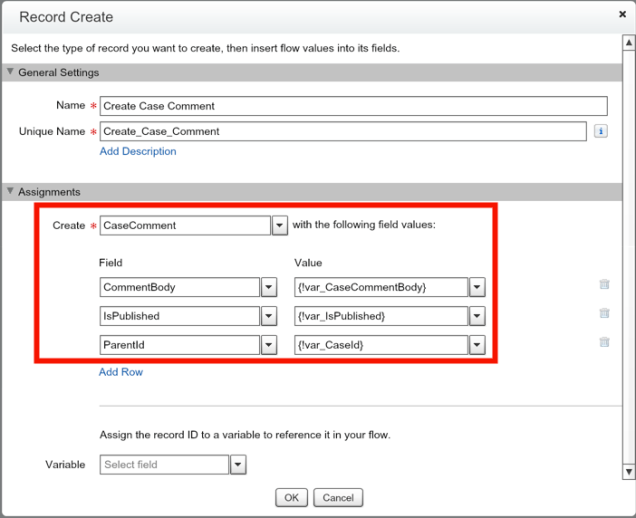Open the var_IsPublished value dropdown
This screenshot has width=636, height=518.
coord(476,317)
